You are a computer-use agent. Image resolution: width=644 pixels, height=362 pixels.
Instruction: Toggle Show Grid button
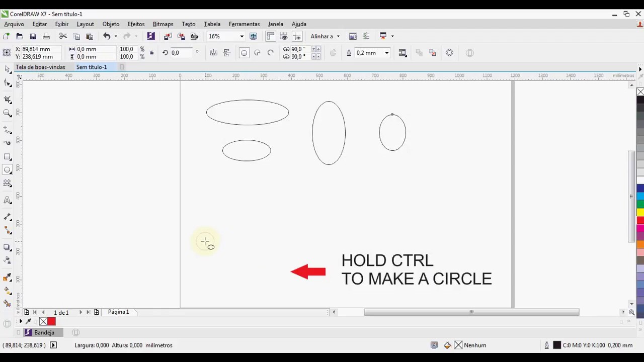pos(284,36)
